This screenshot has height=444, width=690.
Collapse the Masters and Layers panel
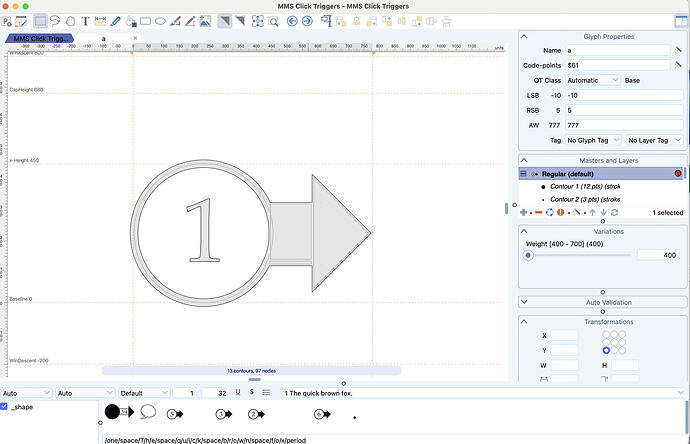[524, 160]
